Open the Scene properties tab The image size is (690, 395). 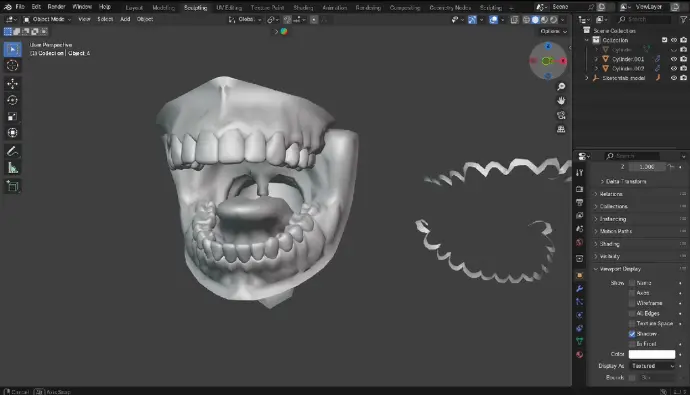click(580, 229)
